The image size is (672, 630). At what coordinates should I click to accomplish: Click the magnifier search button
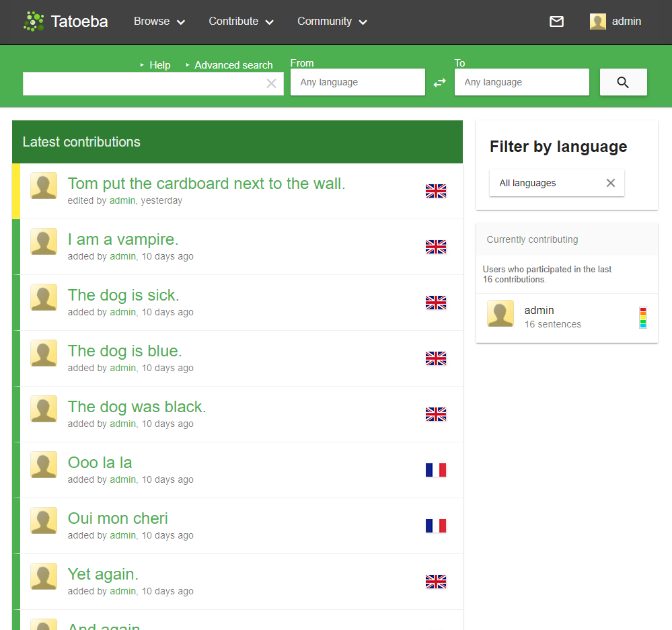(623, 82)
